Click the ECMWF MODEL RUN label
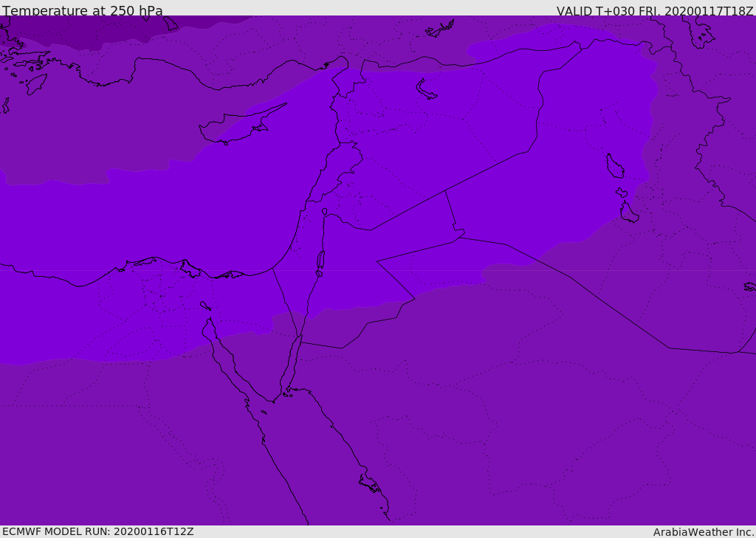The width and height of the screenshot is (756, 538). 98,532
